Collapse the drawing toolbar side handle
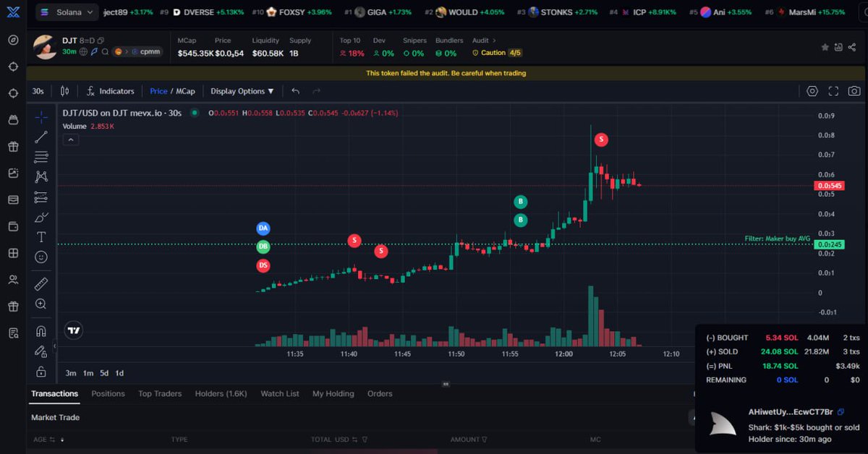Screen dimensions: 868x454 click(55, 346)
